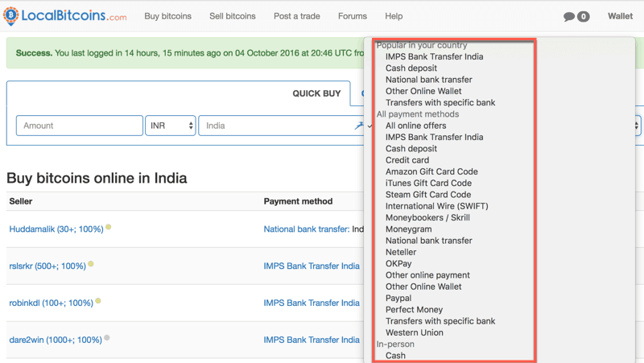Open the Help page
The width and height of the screenshot is (644, 363).
tap(394, 16)
